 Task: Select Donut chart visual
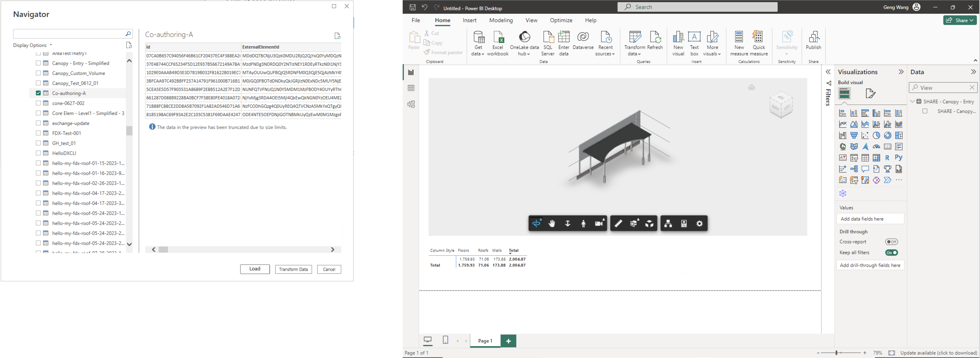tap(888, 135)
